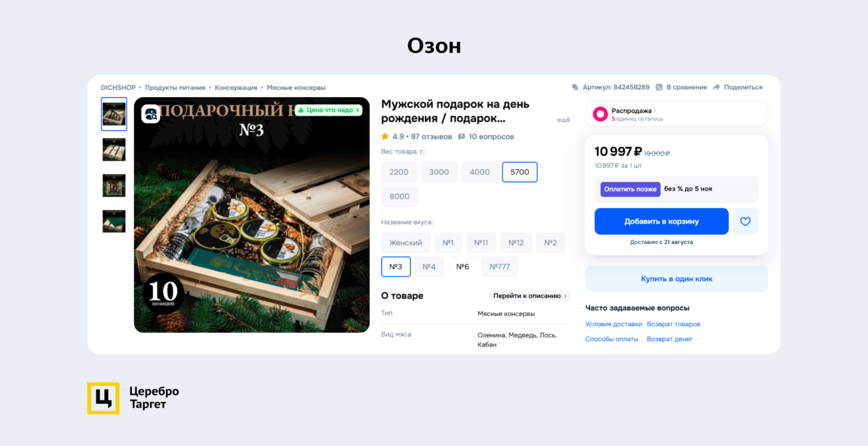
Task: Click the rating star icon
Action: 385,137
